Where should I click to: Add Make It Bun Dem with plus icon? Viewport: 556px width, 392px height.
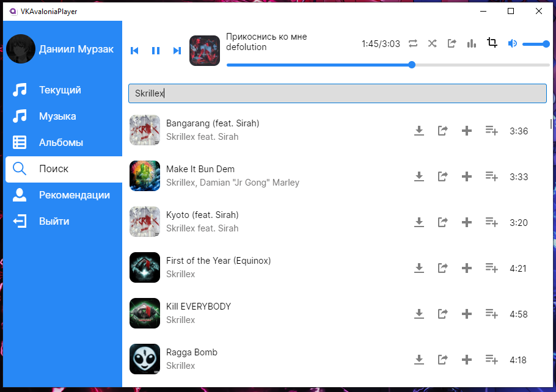pyautogui.click(x=467, y=176)
